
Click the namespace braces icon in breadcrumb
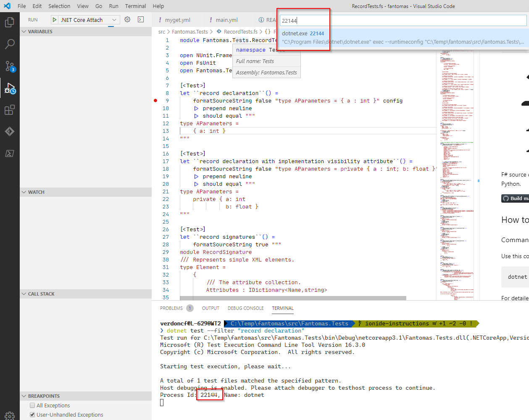(268, 32)
